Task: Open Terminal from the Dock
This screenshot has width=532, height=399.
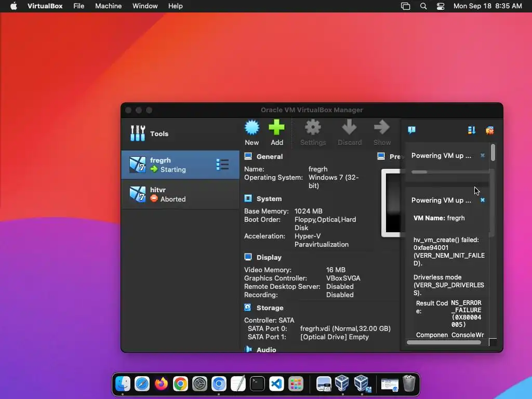Action: point(258,384)
